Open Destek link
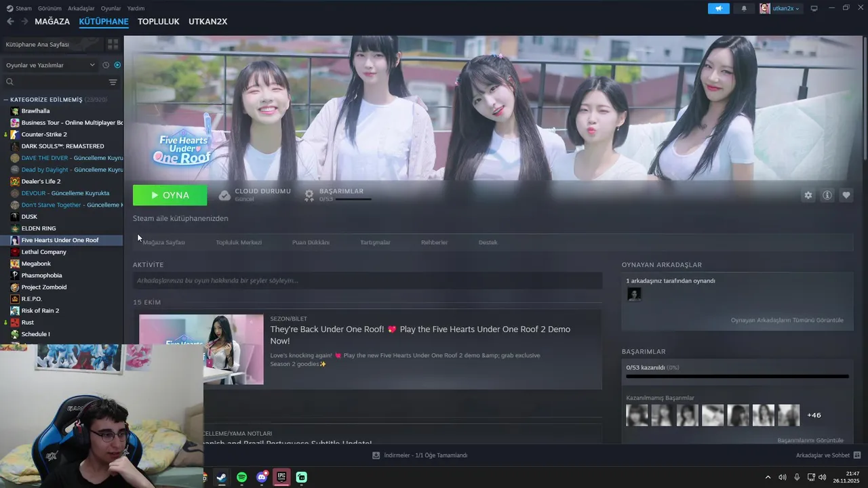This screenshot has width=868, height=488. tap(488, 243)
